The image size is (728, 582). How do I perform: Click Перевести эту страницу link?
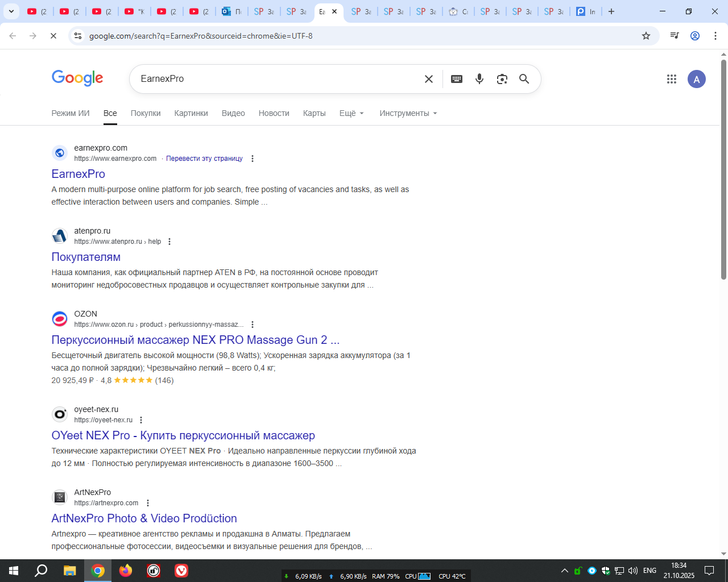204,159
